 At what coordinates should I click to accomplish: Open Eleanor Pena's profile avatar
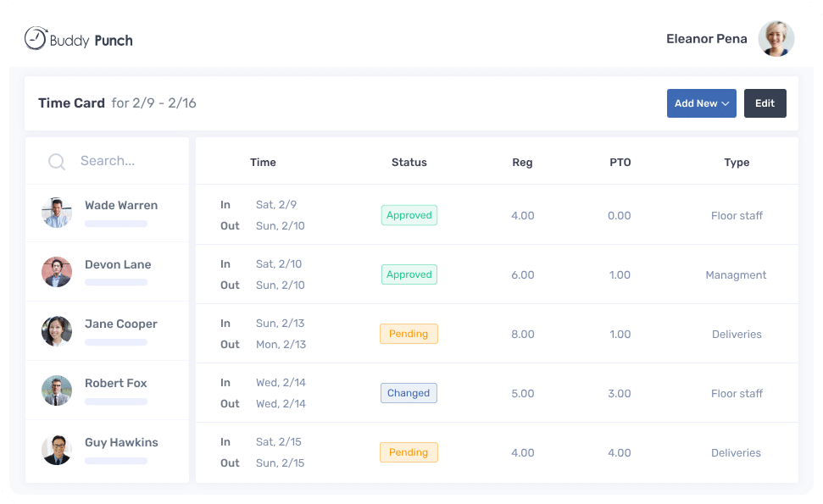point(776,39)
